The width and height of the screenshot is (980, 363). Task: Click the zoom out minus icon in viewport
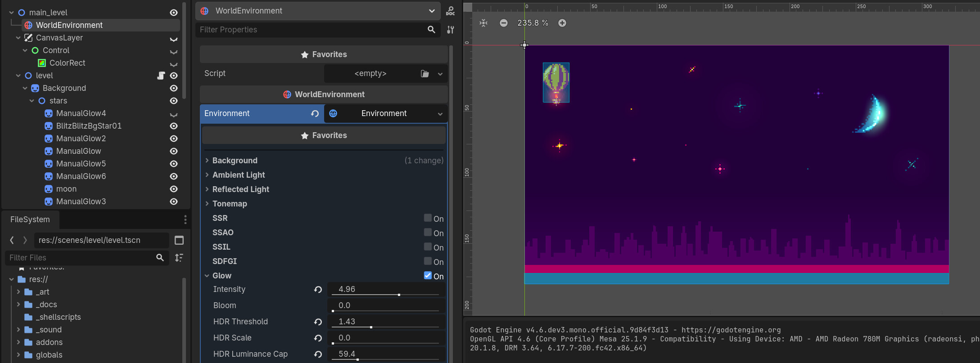[504, 23]
